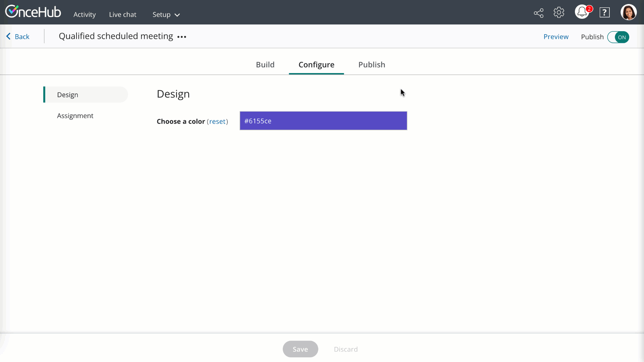Click the Back arrow icon
The height and width of the screenshot is (362, 644).
pyautogui.click(x=9, y=36)
